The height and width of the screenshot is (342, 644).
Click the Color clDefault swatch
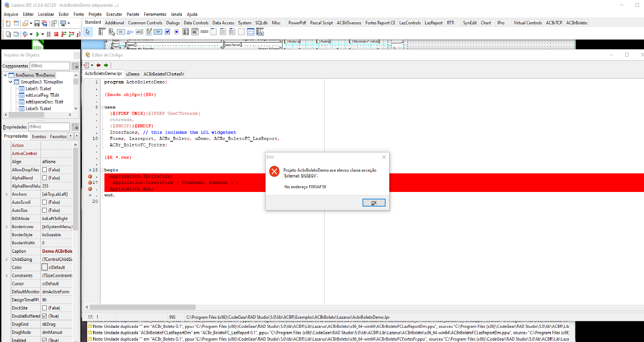[45, 267]
